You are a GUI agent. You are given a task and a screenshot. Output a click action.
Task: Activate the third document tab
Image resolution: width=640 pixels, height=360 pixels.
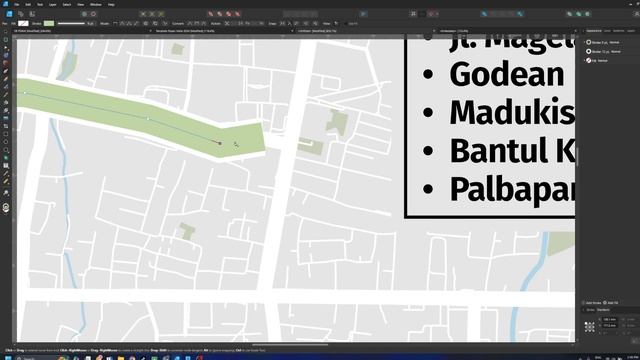tap(318, 31)
